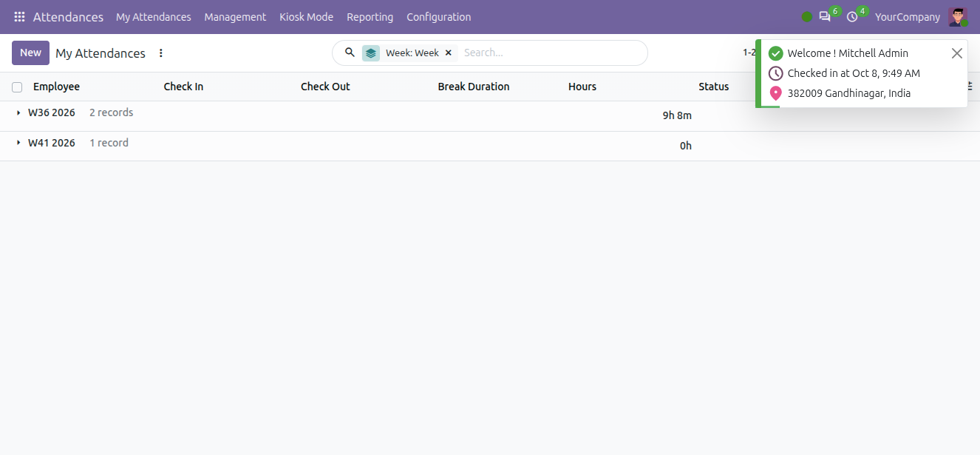980x455 pixels.
Task: Click the pink location pin icon
Action: (x=776, y=93)
